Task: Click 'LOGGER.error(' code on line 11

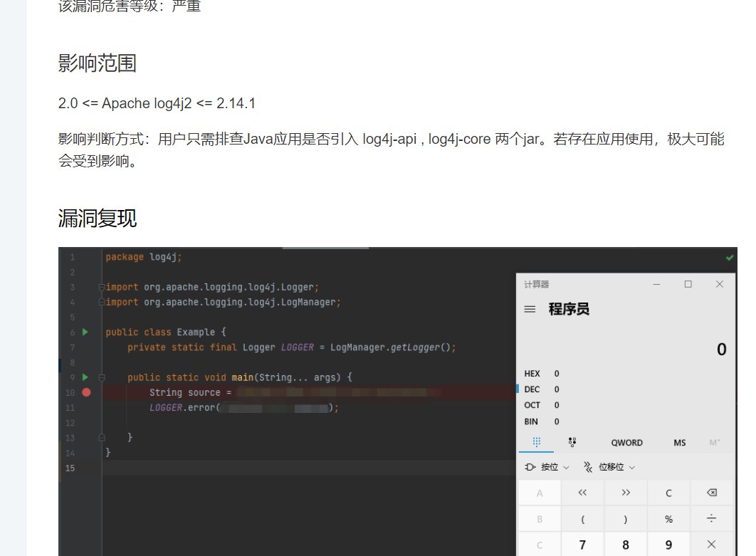Action: point(184,407)
